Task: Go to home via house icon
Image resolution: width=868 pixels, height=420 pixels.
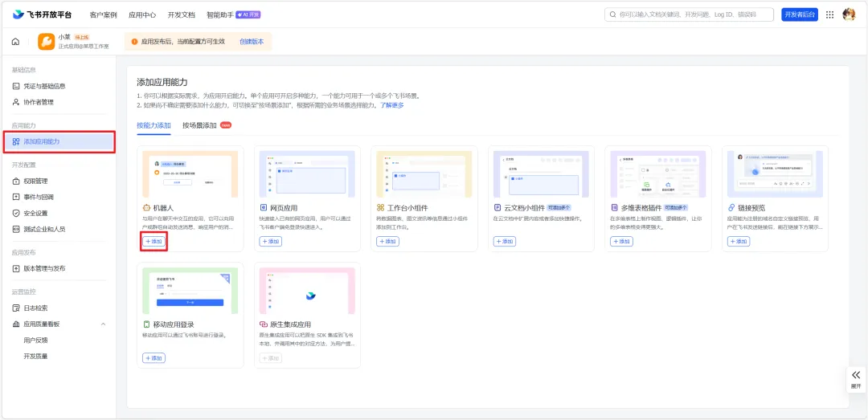Action: click(x=15, y=42)
